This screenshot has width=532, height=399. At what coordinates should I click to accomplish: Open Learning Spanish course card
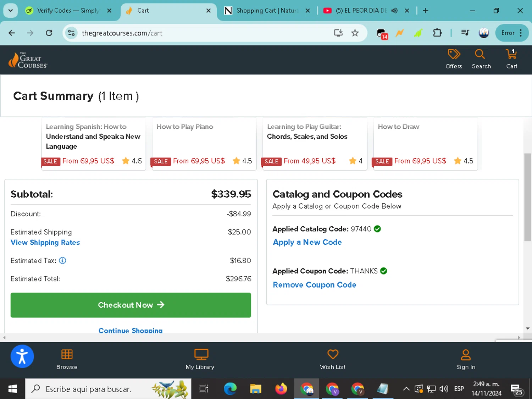click(x=94, y=144)
